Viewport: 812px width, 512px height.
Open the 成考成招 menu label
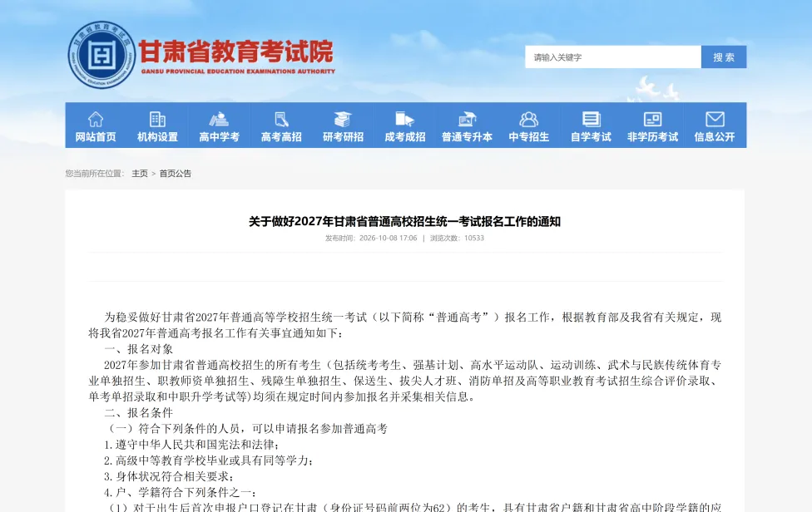click(405, 137)
